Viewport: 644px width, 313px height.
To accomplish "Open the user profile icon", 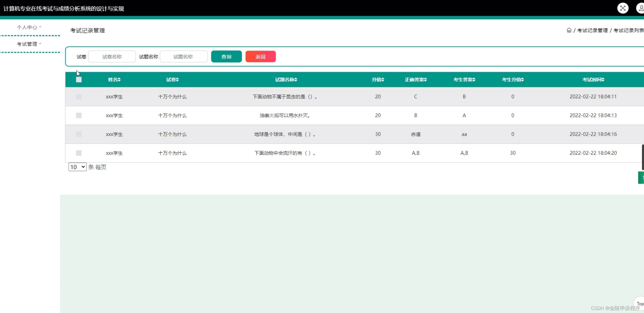I will pos(641,8).
